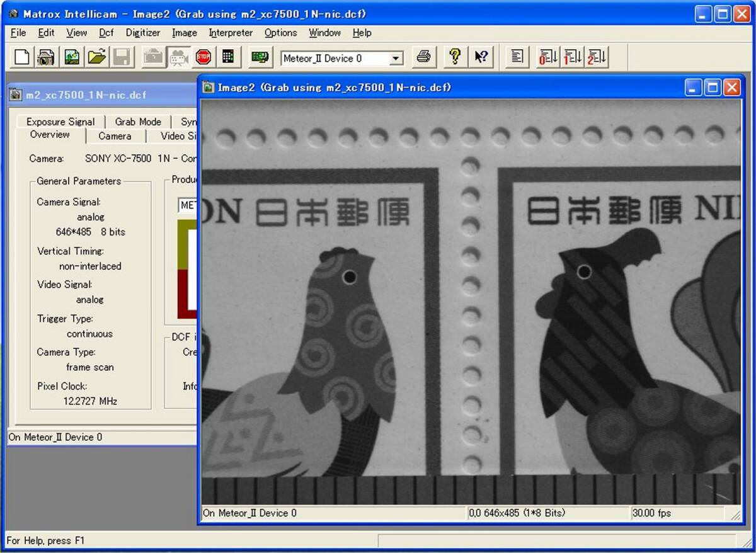756x553 pixels.
Task: Switch to the Grab Mode tab
Action: pyautogui.click(x=138, y=122)
